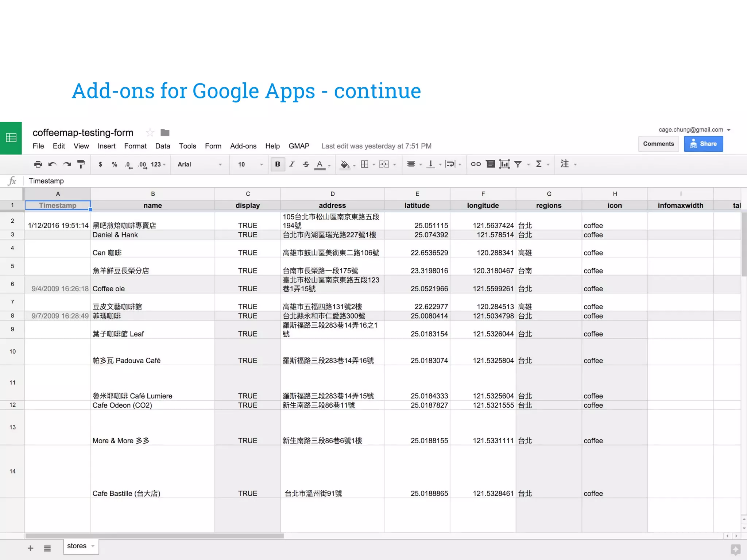Open the Form menu
Screen dimensions: 747x560
tap(213, 146)
